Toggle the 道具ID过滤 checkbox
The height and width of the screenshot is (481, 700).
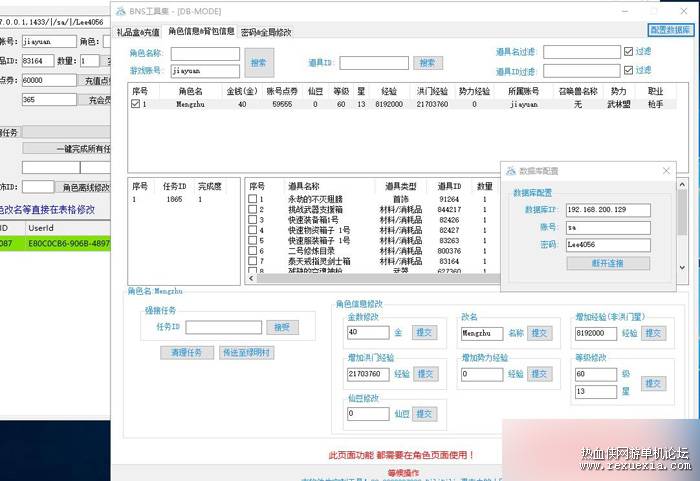[x=628, y=70]
